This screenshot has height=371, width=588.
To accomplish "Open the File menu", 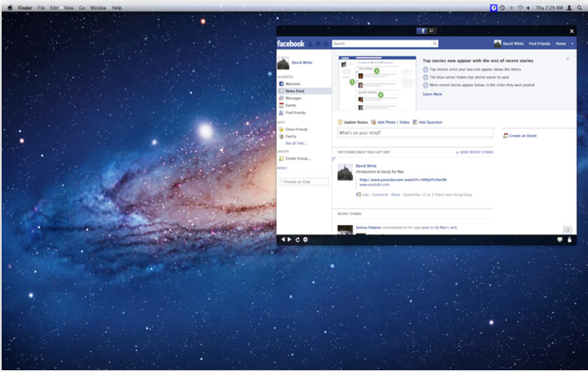I will [40, 8].
